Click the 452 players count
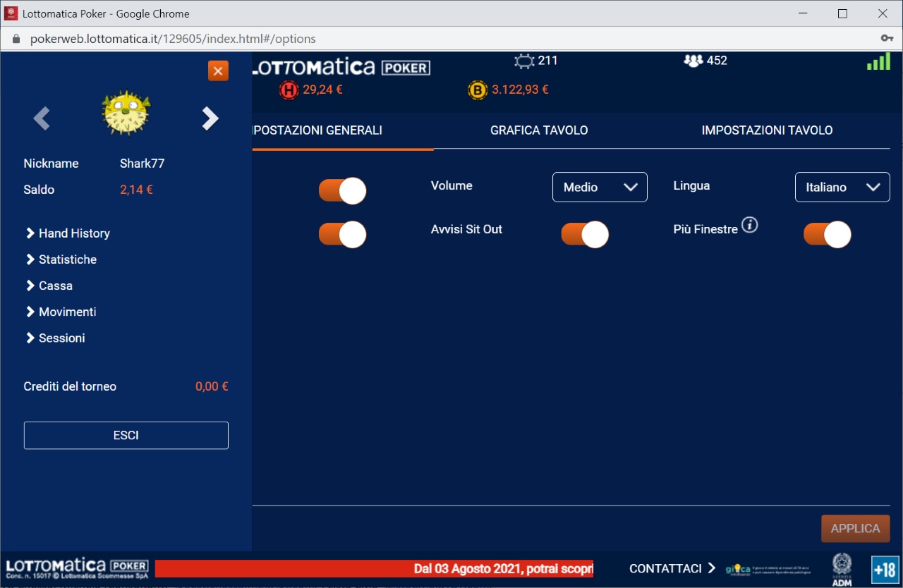The width and height of the screenshot is (903, 588). tap(717, 61)
